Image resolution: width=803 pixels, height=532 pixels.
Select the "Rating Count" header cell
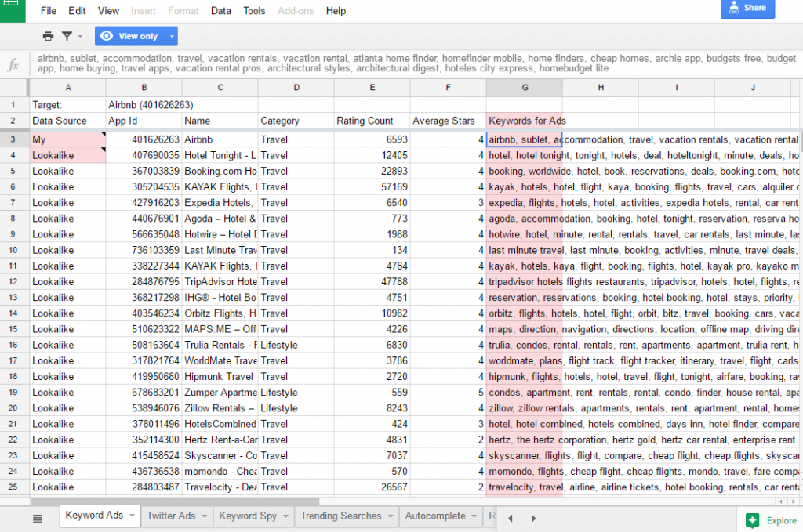372,121
